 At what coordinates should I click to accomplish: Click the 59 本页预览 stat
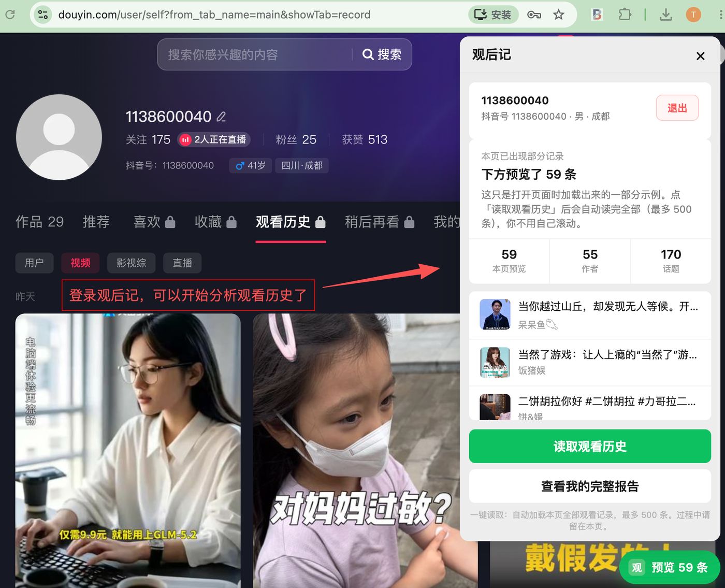[x=509, y=261]
